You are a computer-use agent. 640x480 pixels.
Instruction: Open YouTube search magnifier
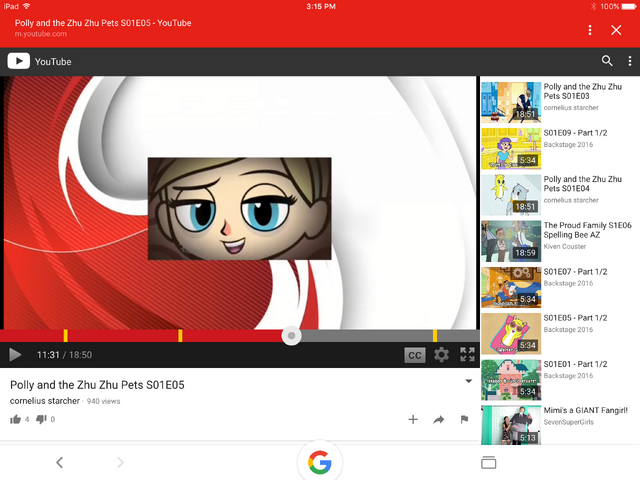pyautogui.click(x=607, y=61)
